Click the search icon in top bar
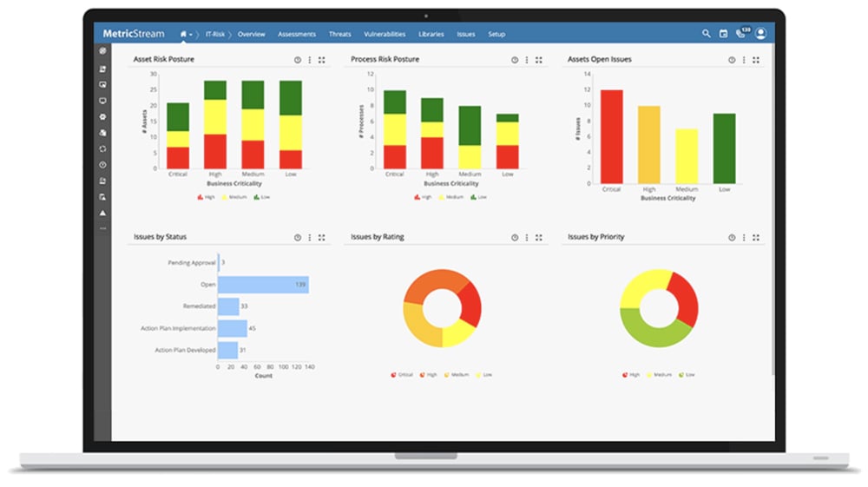The image size is (868, 487). pyautogui.click(x=706, y=34)
